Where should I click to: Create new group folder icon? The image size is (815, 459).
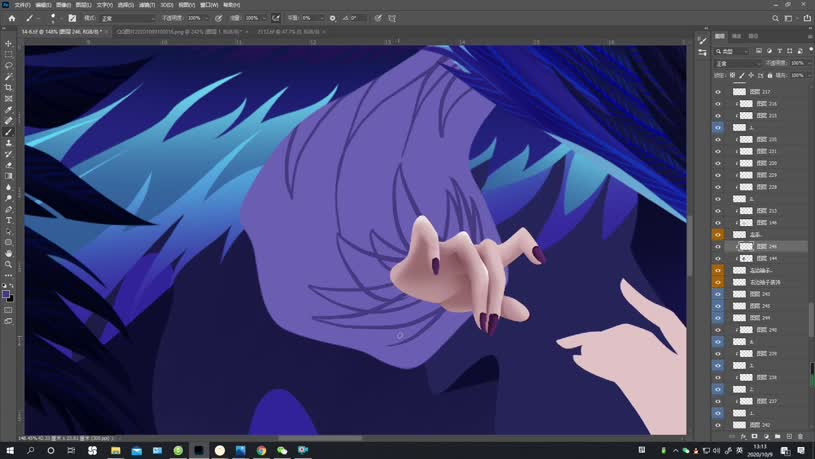coord(778,436)
